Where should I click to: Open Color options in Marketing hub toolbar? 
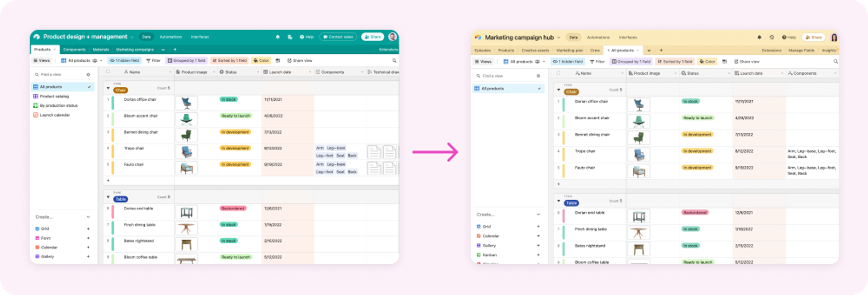[707, 62]
